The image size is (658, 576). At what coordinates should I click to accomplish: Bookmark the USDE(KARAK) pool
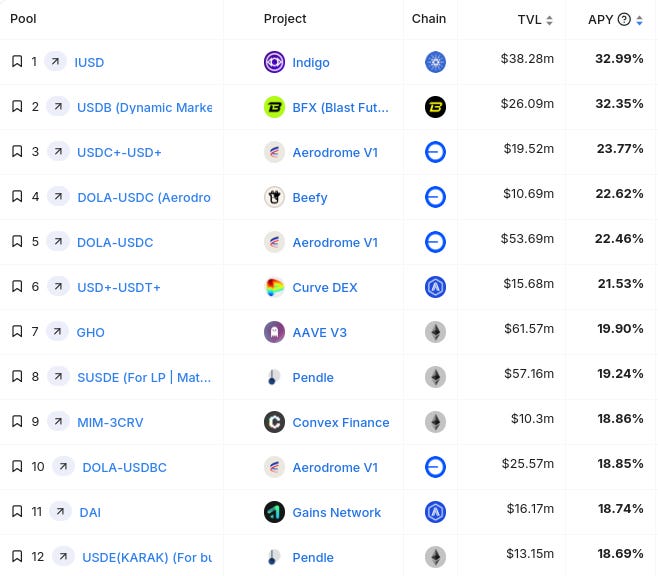(x=17, y=556)
